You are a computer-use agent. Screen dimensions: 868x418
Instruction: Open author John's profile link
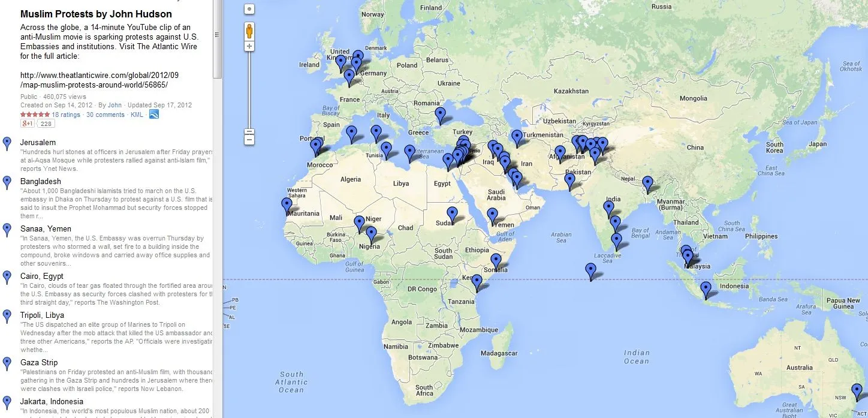pyautogui.click(x=114, y=105)
